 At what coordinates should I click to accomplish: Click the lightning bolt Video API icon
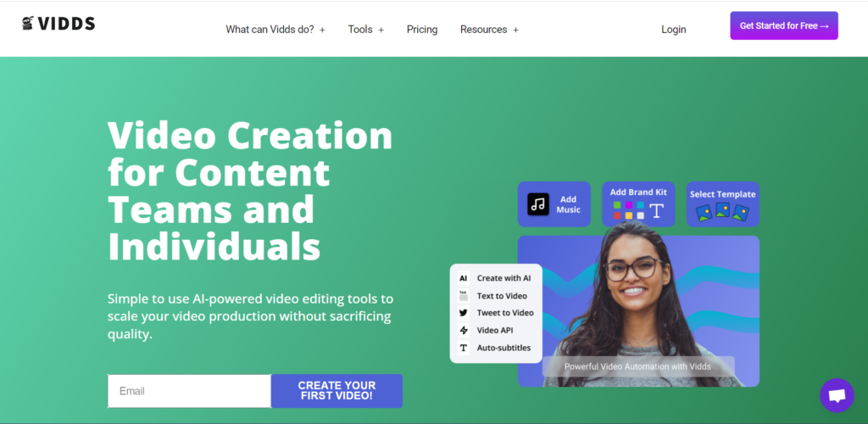click(464, 331)
